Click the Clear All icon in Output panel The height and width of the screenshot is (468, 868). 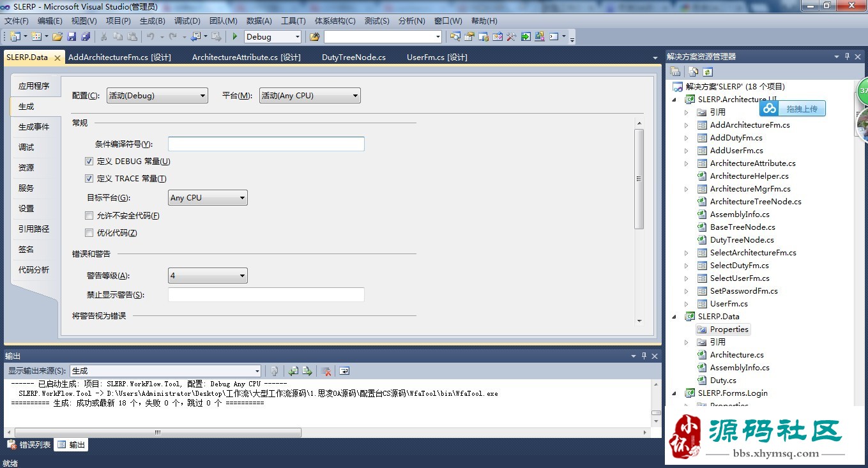(x=326, y=371)
